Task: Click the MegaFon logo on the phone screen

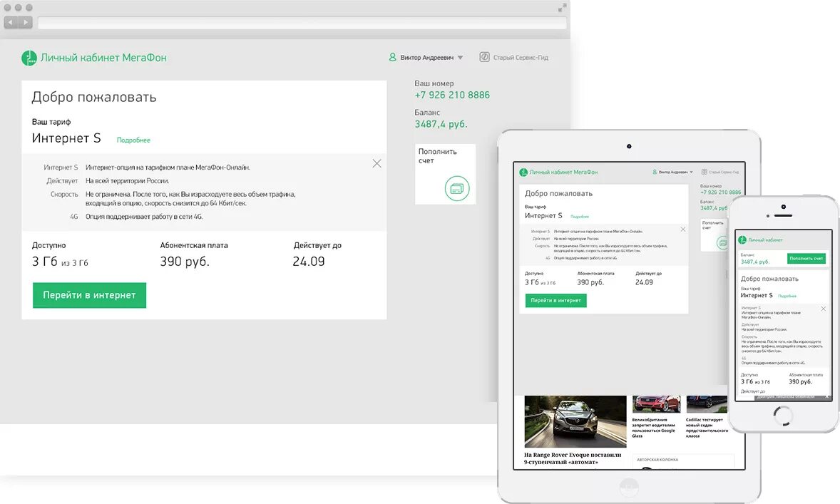Action: coord(742,240)
